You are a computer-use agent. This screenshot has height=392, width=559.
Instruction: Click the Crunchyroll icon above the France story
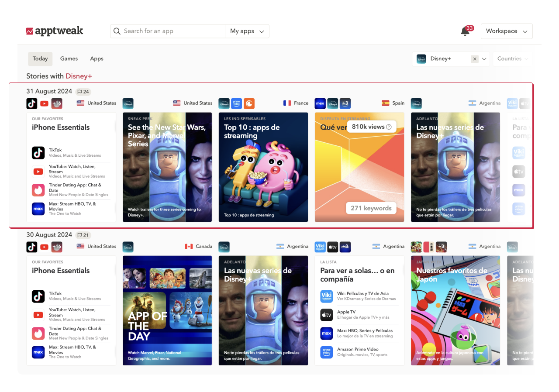pyautogui.click(x=249, y=103)
